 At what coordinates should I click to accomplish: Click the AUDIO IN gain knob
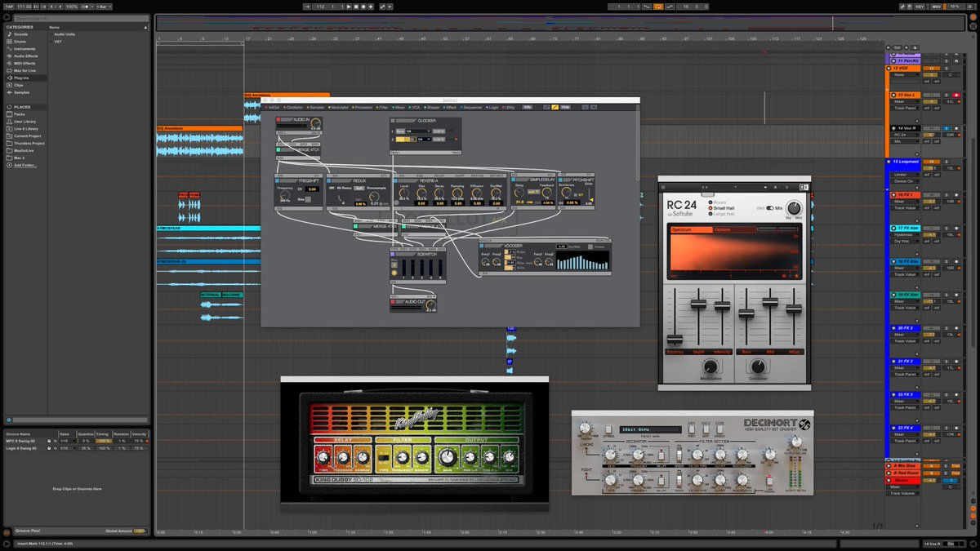(x=316, y=123)
